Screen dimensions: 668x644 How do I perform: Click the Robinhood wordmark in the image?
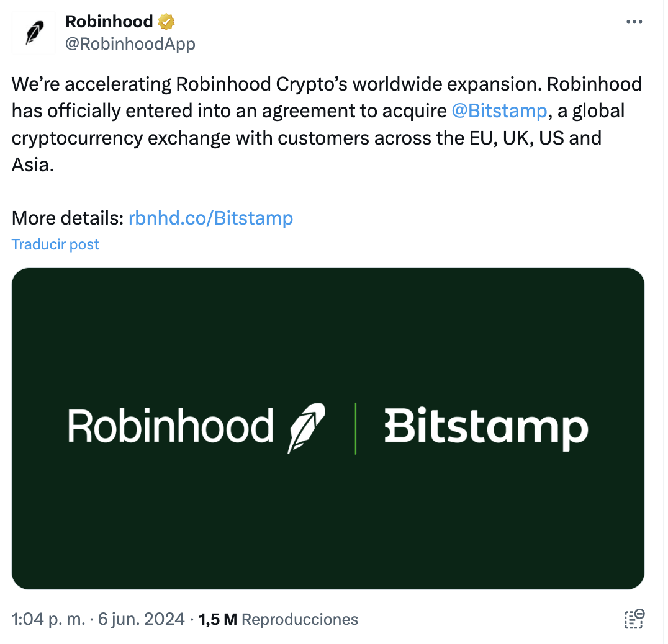point(170,426)
